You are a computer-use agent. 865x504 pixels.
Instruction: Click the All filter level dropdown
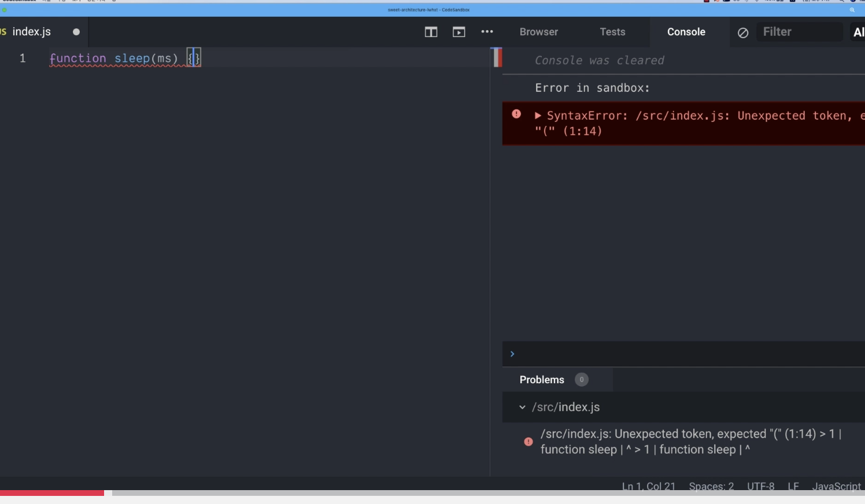859,32
